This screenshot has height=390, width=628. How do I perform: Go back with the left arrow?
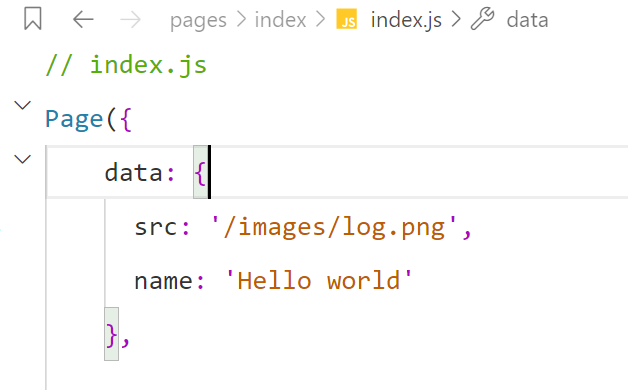pyautogui.click(x=83, y=19)
